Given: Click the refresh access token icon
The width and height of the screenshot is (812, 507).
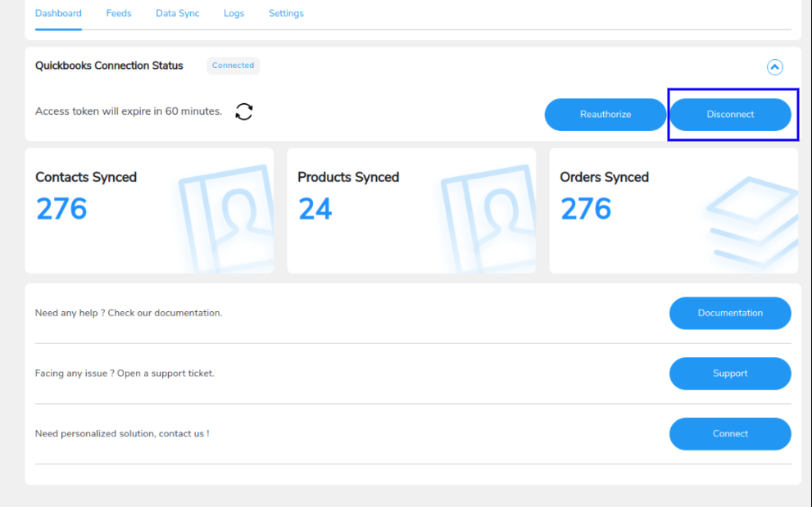Looking at the screenshot, I should pyautogui.click(x=244, y=111).
